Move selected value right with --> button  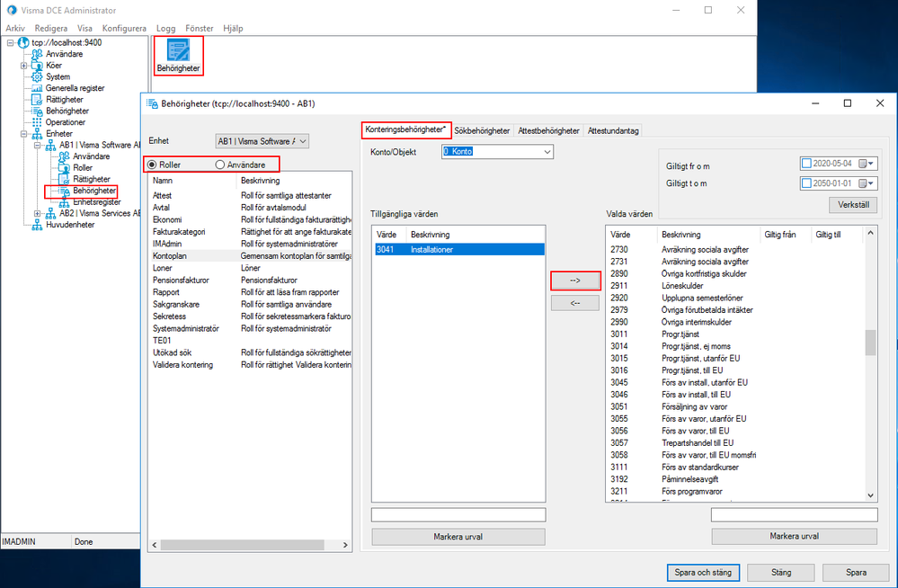(x=575, y=281)
